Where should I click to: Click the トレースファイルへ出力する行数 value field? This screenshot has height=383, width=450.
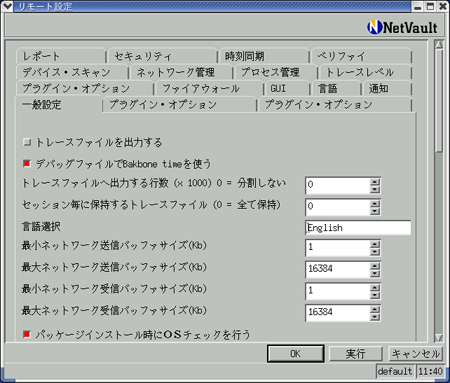(338, 185)
